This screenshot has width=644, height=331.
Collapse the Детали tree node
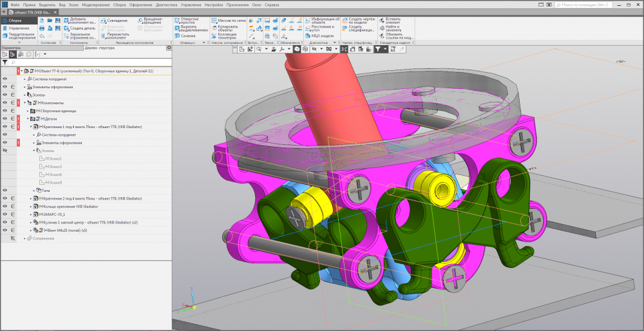tap(29, 118)
